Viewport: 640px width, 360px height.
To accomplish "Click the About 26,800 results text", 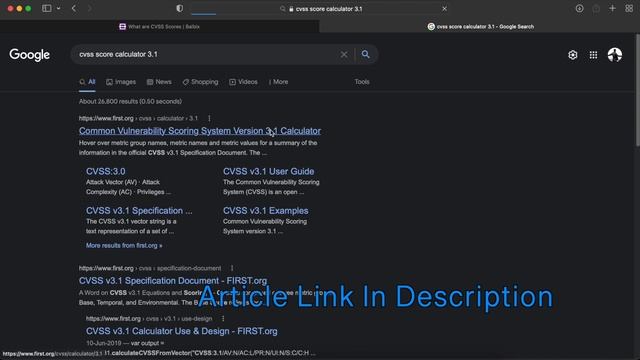I will click(x=131, y=102).
